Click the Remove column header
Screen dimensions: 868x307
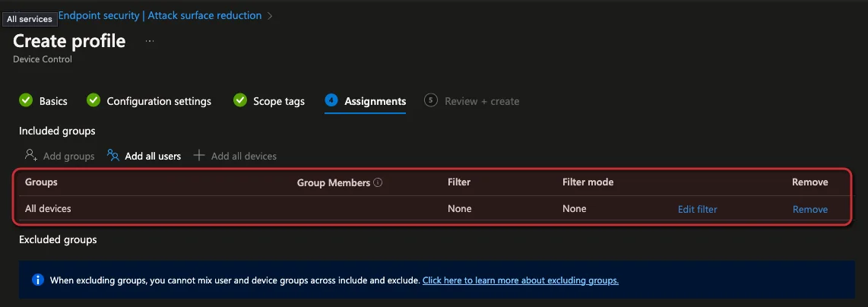810,182
